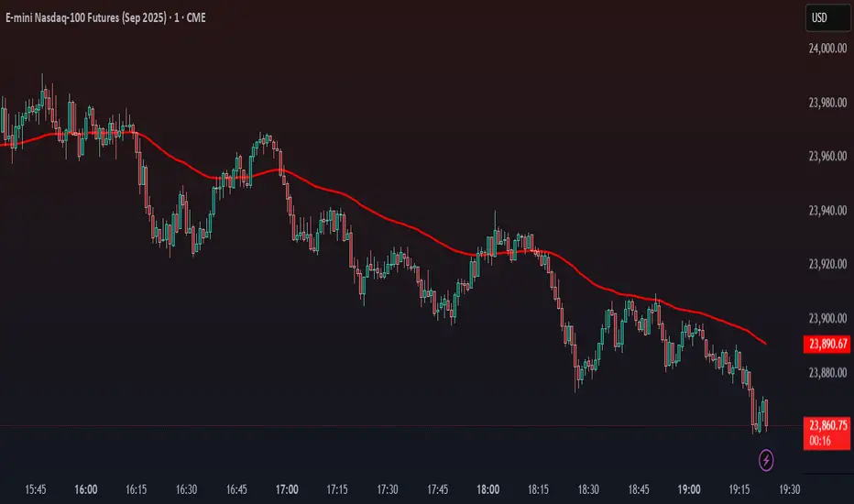Image resolution: width=854 pixels, height=504 pixels.
Task: Click the 16:30 time axis label
Action: pyautogui.click(x=186, y=489)
